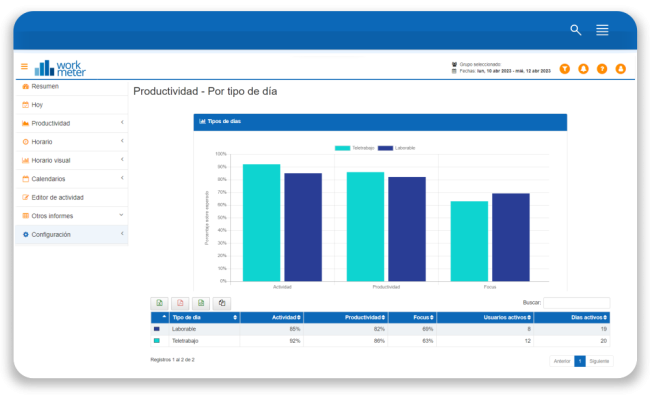Viewport: 650px width, 395px height.
Task: Click the Editor de actividad pencil icon
Action: (x=25, y=197)
